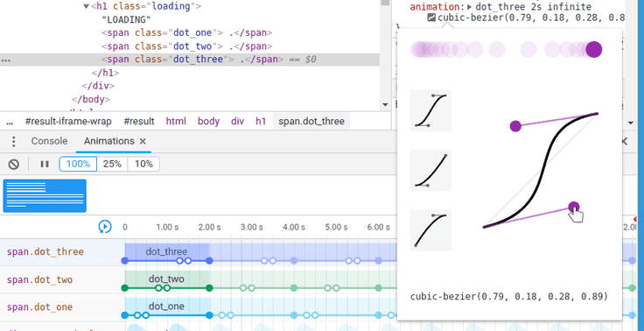The height and width of the screenshot is (331, 644).
Task: Click the breadcrumb overflow ellipsis
Action: point(10,122)
